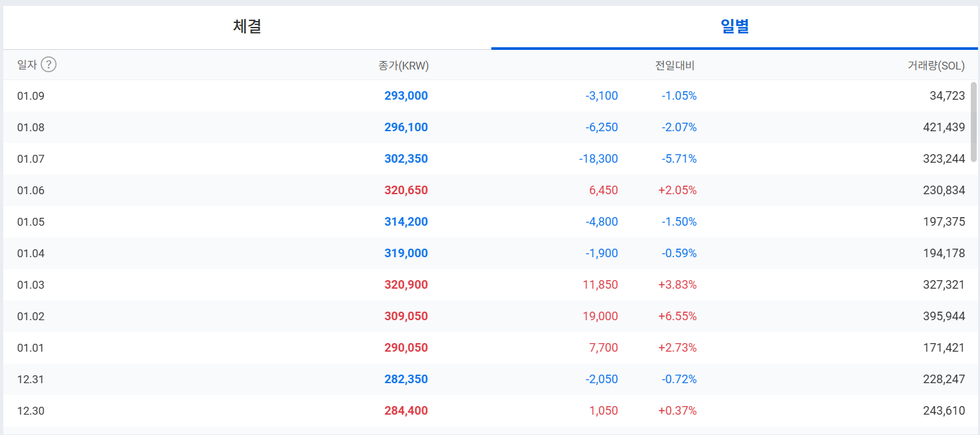980x435 pixels.
Task: Select the 01.08 date cell
Action: (x=31, y=127)
